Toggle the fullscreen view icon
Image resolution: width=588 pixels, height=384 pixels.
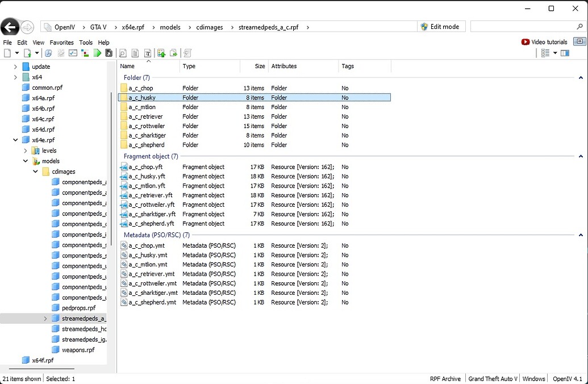coord(579,41)
